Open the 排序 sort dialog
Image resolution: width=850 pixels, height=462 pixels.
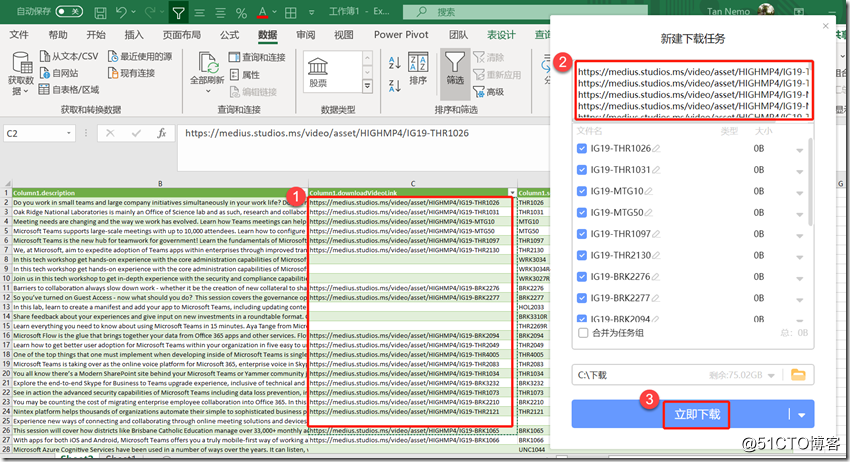click(x=418, y=68)
